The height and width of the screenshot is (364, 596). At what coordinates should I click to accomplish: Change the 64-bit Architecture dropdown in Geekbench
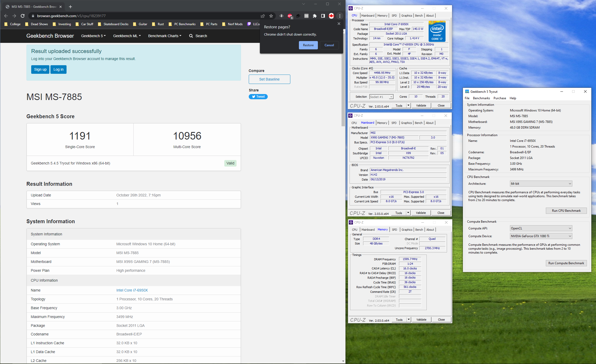[541, 184]
